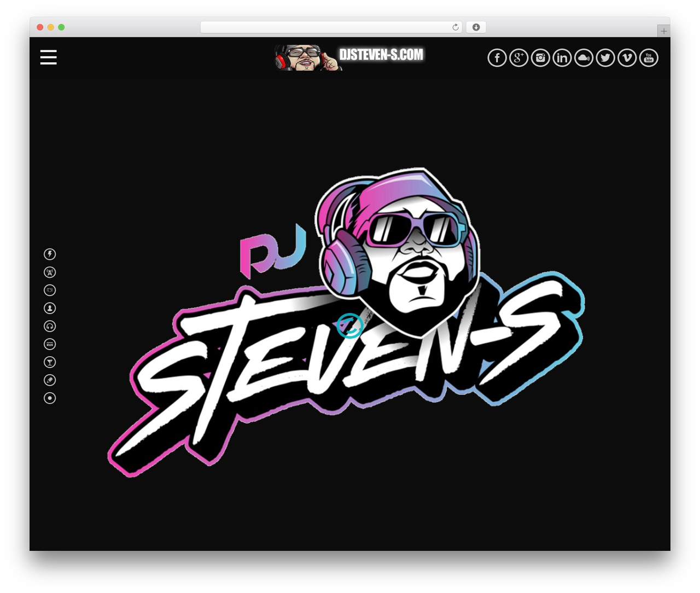Viewport: 700px width, 593px height.
Task: Jump to the radio tower section
Action: pos(50,272)
